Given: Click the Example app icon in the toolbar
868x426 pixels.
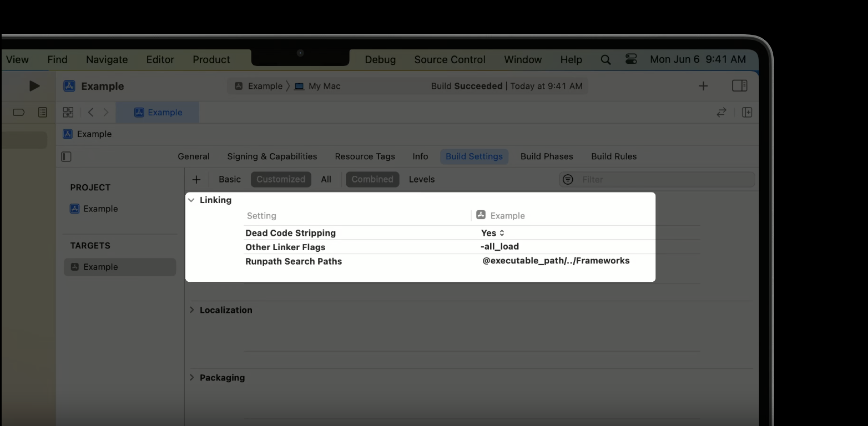Looking at the screenshot, I should coord(69,86).
